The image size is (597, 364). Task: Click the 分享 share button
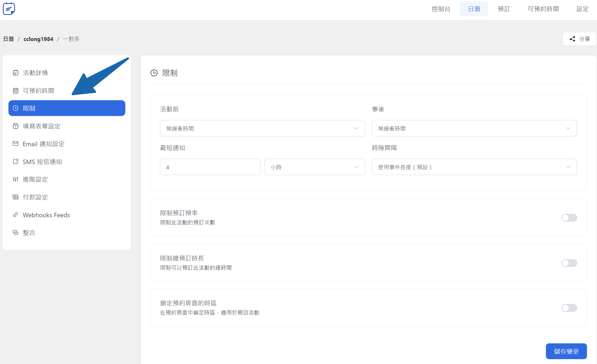pos(579,39)
